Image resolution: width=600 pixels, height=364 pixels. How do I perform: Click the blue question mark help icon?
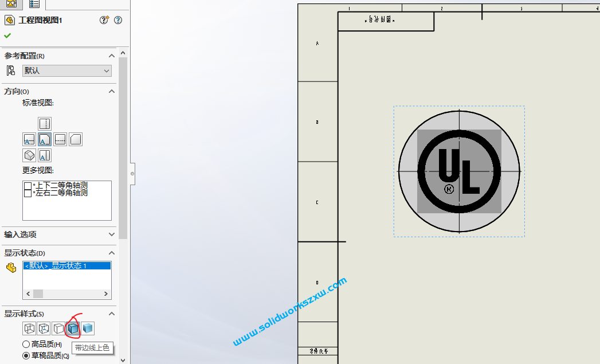click(x=118, y=20)
